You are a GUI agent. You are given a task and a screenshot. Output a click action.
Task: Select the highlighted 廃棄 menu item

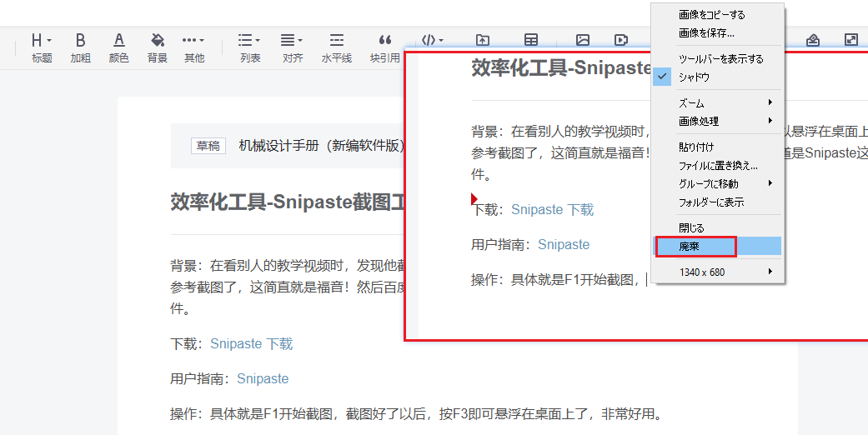[717, 247]
